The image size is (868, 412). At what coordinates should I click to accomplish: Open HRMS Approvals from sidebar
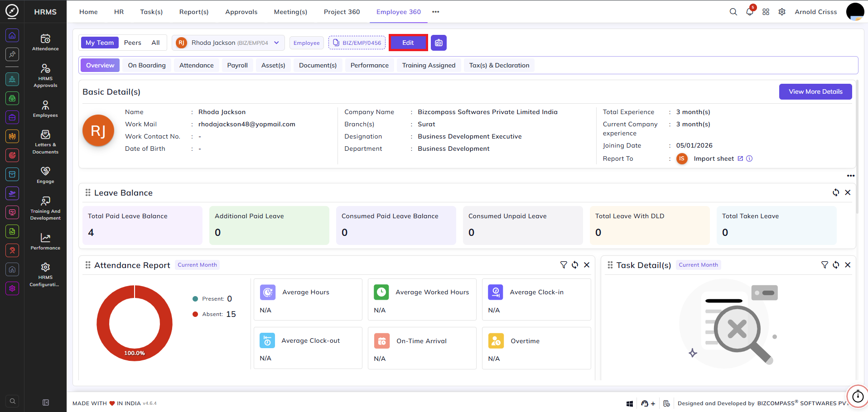tap(45, 75)
